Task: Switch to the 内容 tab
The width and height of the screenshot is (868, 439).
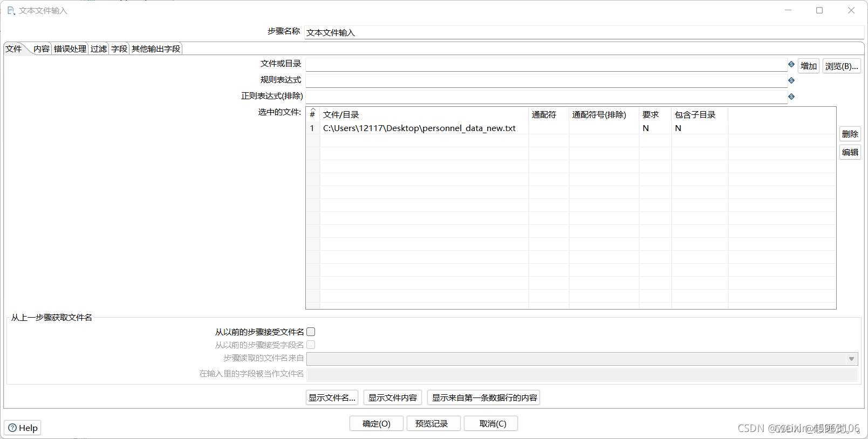Action: point(41,49)
